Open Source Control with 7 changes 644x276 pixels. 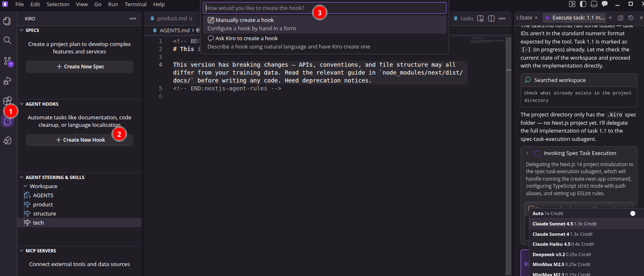point(7,61)
